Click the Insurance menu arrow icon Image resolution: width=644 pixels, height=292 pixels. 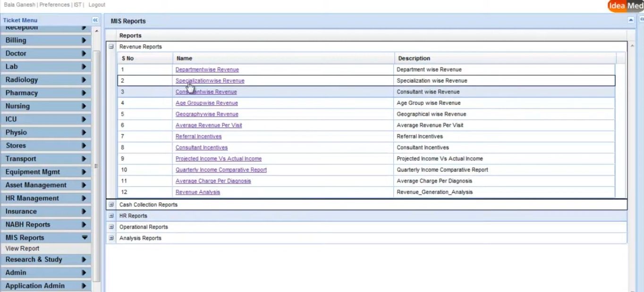pos(84,212)
